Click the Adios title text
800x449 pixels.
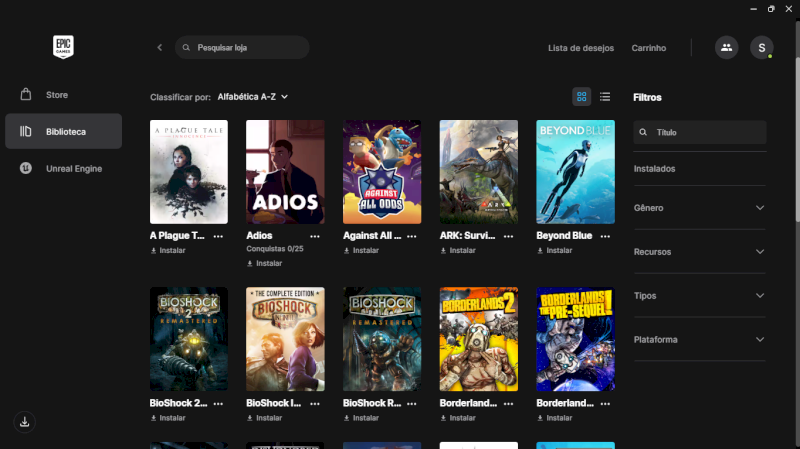(x=259, y=236)
